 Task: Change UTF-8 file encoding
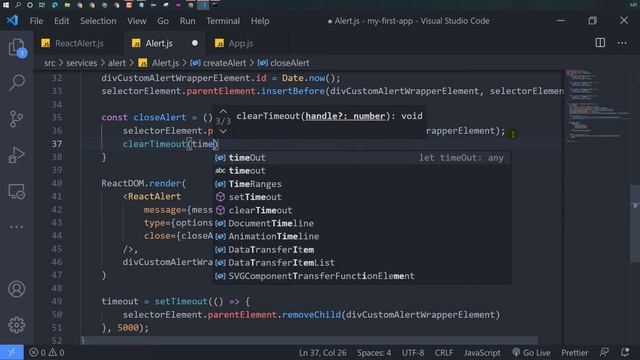tap(413, 352)
